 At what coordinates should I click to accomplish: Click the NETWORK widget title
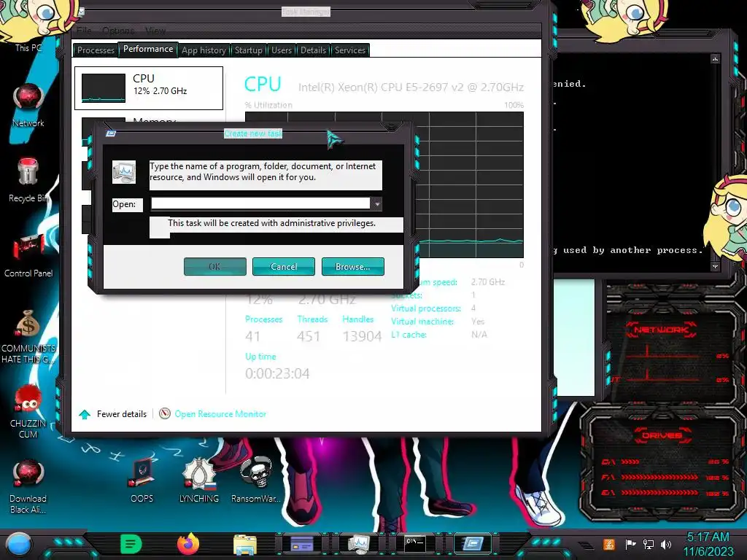tap(661, 330)
